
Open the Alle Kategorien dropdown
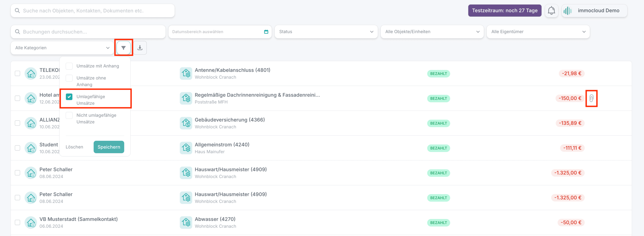(62, 48)
